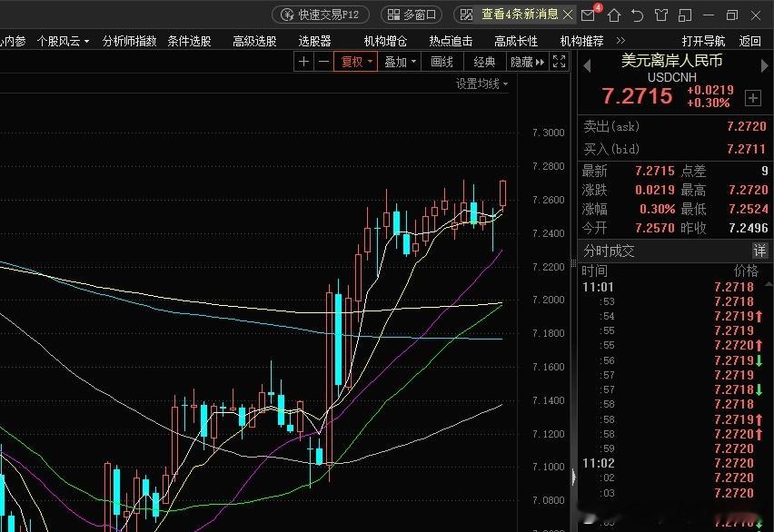
Task: Click the 美元离岸人民币 instrument title
Action: pyautogui.click(x=671, y=61)
